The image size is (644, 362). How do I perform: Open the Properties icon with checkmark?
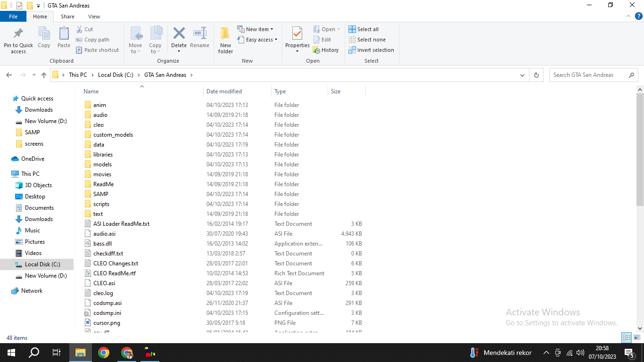(x=297, y=33)
